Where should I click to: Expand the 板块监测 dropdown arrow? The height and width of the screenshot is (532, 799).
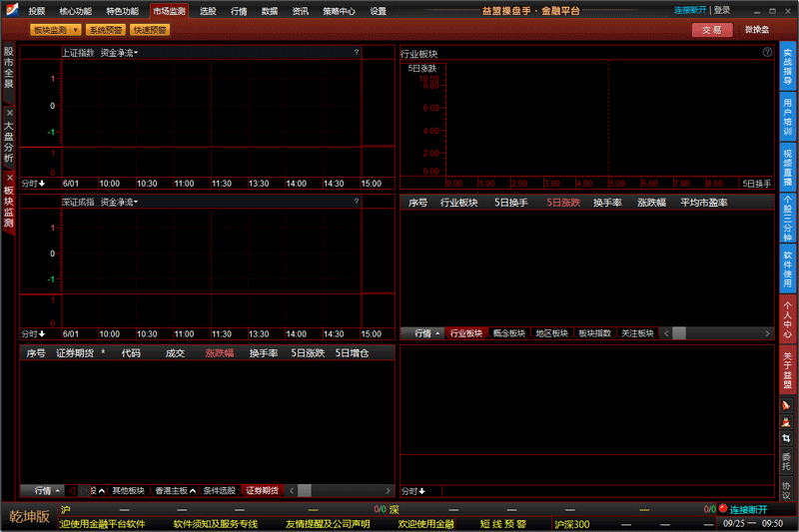click(x=76, y=30)
